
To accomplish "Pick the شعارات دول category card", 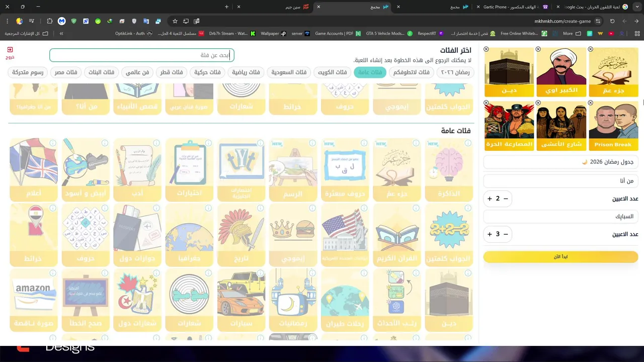I will click(137, 300).
